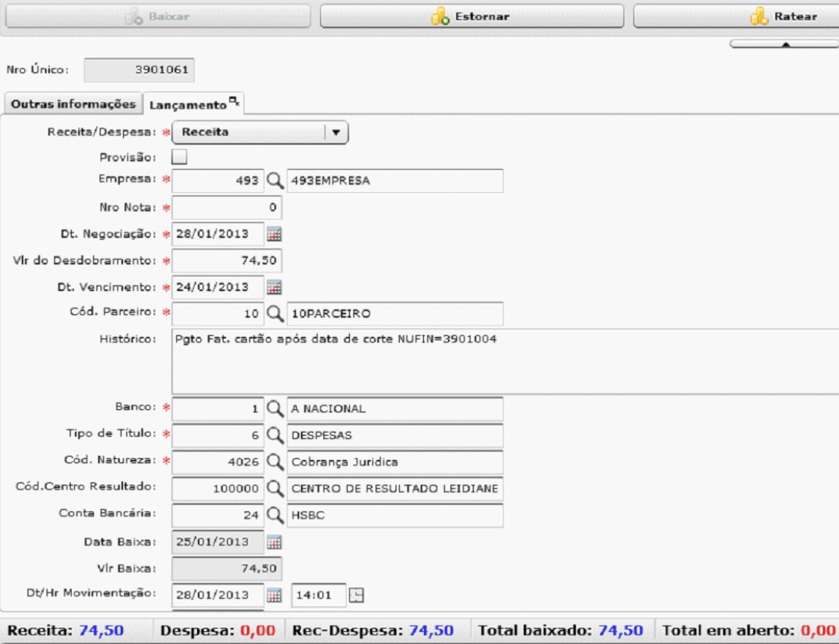Click Conta Bancária code field 24
The image size is (839, 644).
218,515
